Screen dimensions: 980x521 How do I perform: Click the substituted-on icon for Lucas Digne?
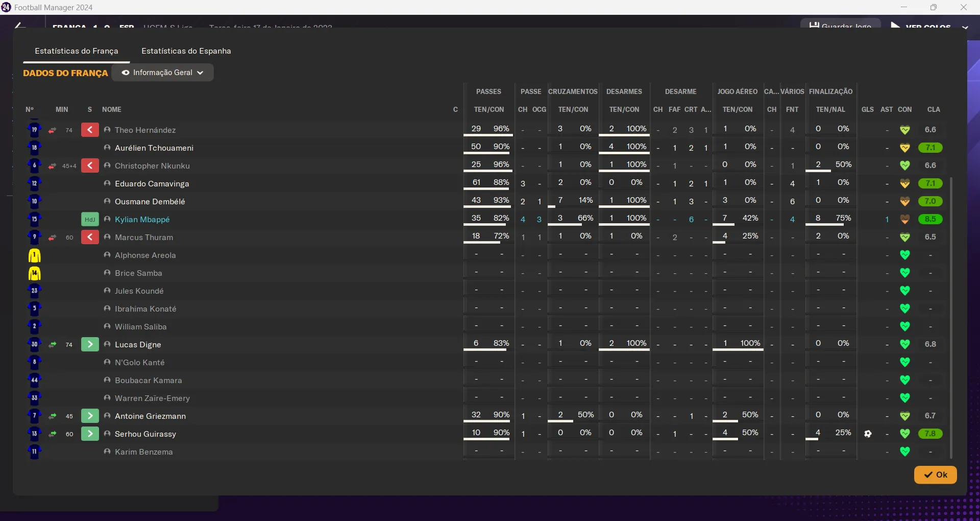(x=90, y=344)
